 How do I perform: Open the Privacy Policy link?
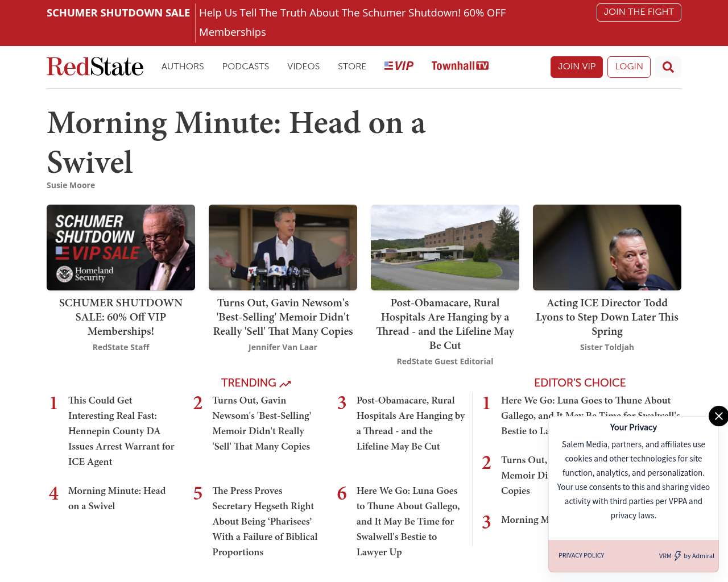tap(581, 555)
